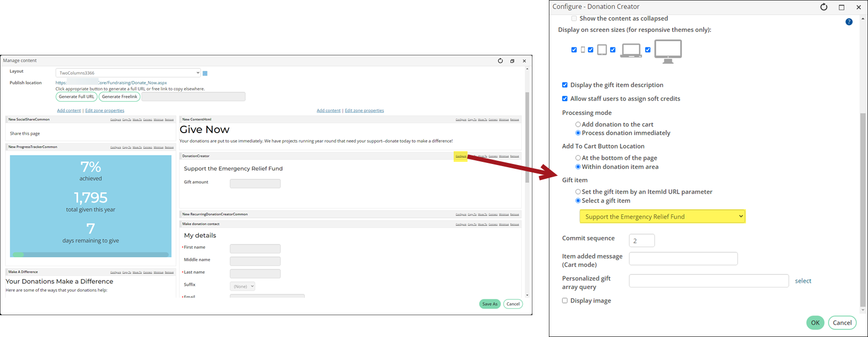Viewport: 868px width, 337px height.
Task: Click the progress tracker bar
Action: (91, 254)
